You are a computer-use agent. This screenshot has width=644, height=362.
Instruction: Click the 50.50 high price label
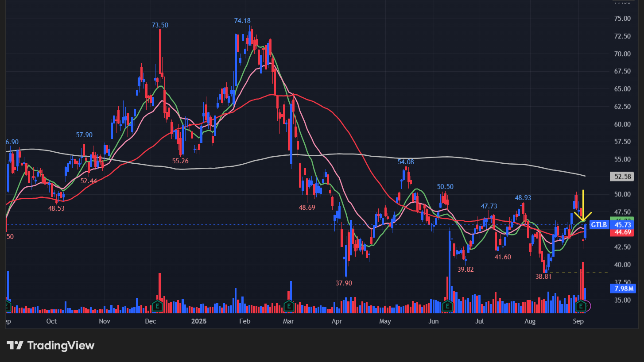coord(445,187)
